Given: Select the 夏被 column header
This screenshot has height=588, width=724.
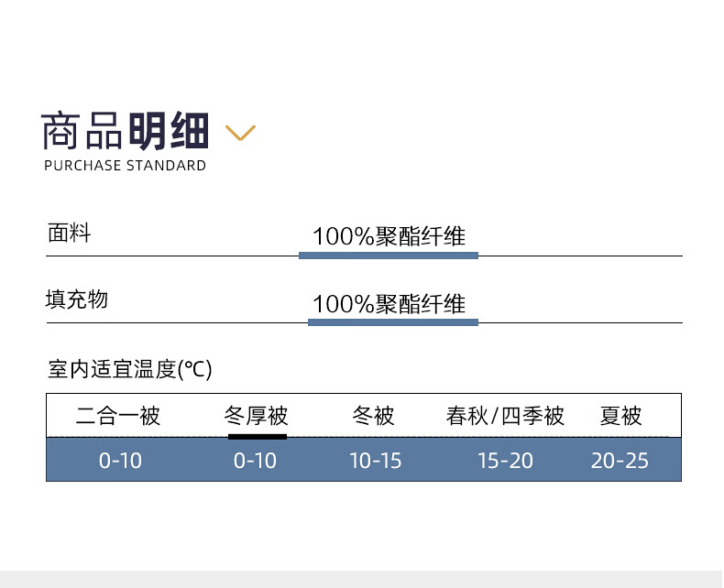Looking at the screenshot, I should (620, 417).
